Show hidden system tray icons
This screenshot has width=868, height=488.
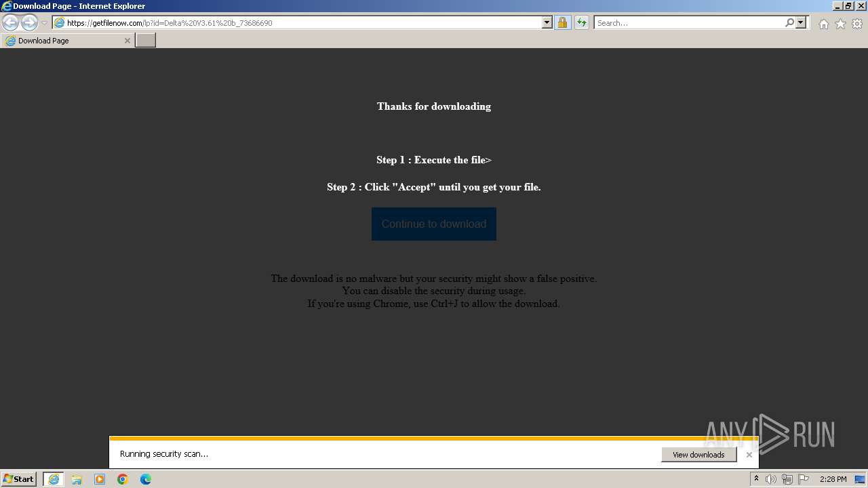[756, 479]
